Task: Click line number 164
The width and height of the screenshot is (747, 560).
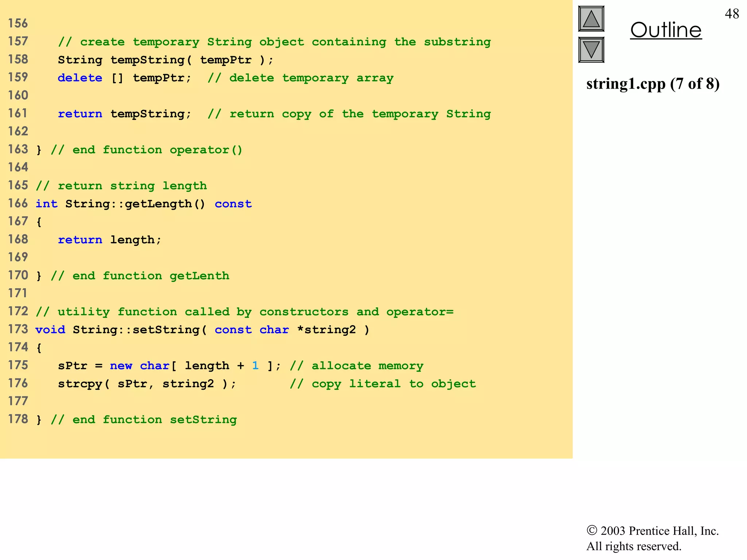Action: click(x=18, y=167)
